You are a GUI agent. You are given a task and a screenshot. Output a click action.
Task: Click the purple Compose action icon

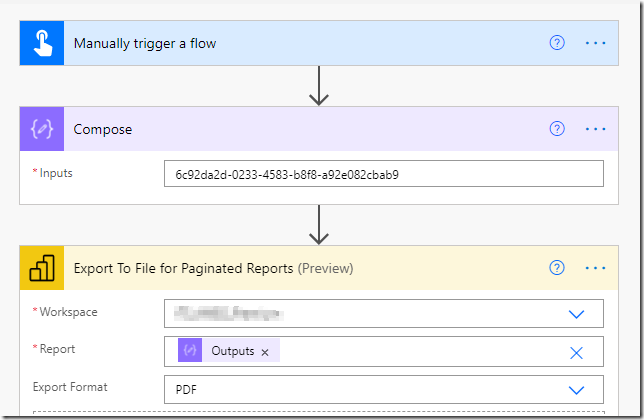click(42, 129)
